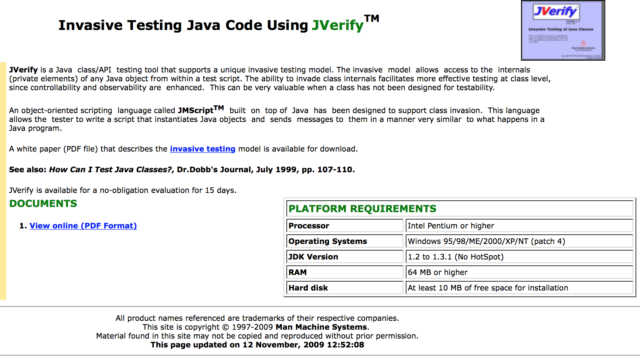This screenshot has height=360, width=640.
Task: Click the Operating Systems table cell
Action: click(345, 241)
